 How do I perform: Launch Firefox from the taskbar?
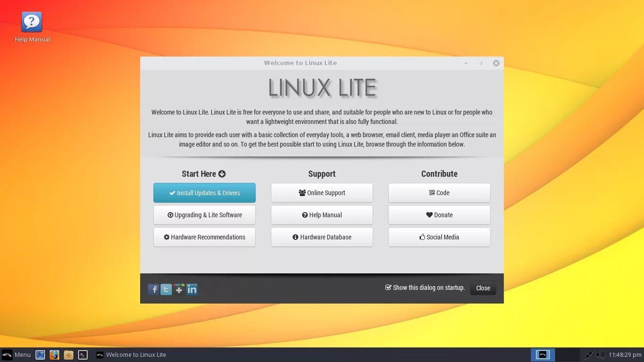click(55, 355)
